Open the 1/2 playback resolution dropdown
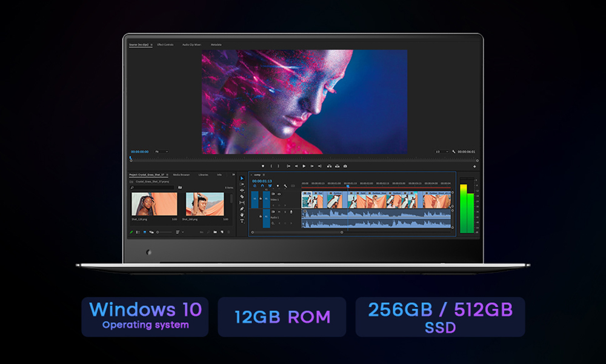 (x=442, y=151)
